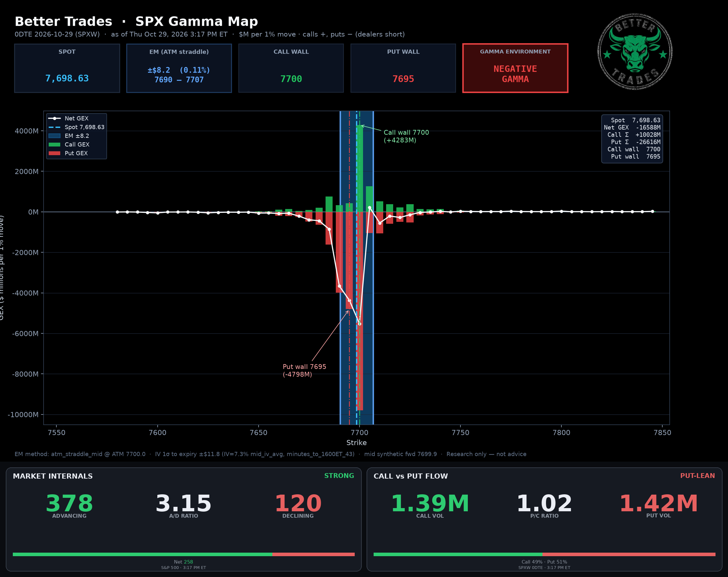This screenshot has height=577, width=728.
Task: Click the CALL vs PUT FLOW heading
Action: 410,476
